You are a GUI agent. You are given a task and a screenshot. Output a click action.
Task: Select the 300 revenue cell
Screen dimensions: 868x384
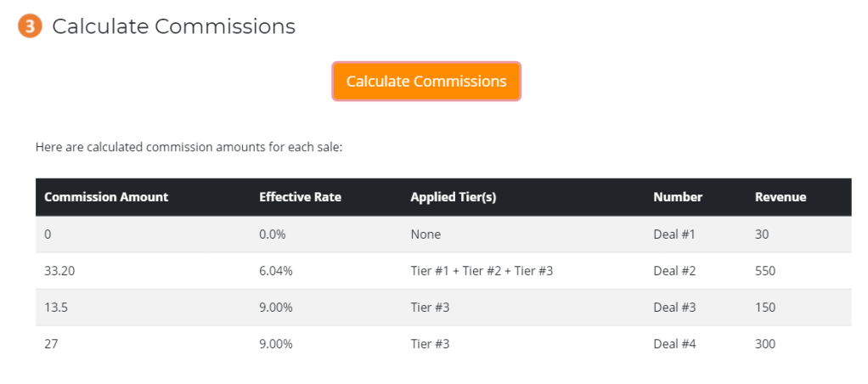764,344
